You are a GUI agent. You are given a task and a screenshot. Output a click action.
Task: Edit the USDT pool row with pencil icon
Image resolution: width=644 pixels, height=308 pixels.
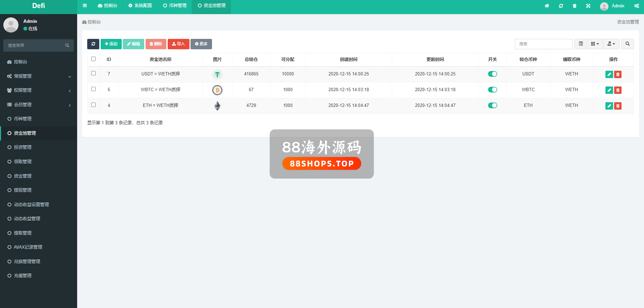[609, 74]
